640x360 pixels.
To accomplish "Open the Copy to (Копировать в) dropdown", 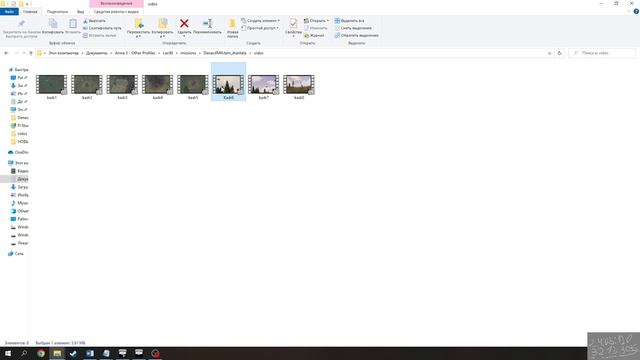I will [162, 28].
